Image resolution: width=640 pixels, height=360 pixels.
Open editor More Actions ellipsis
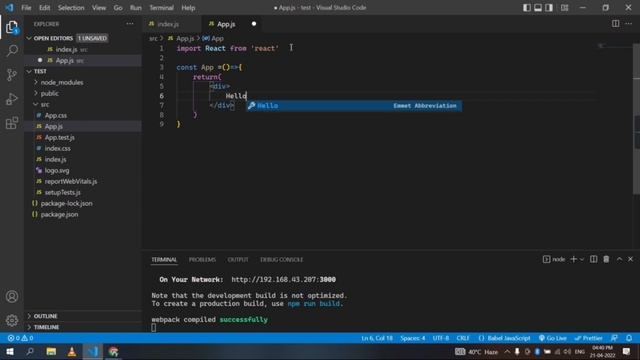coord(629,24)
